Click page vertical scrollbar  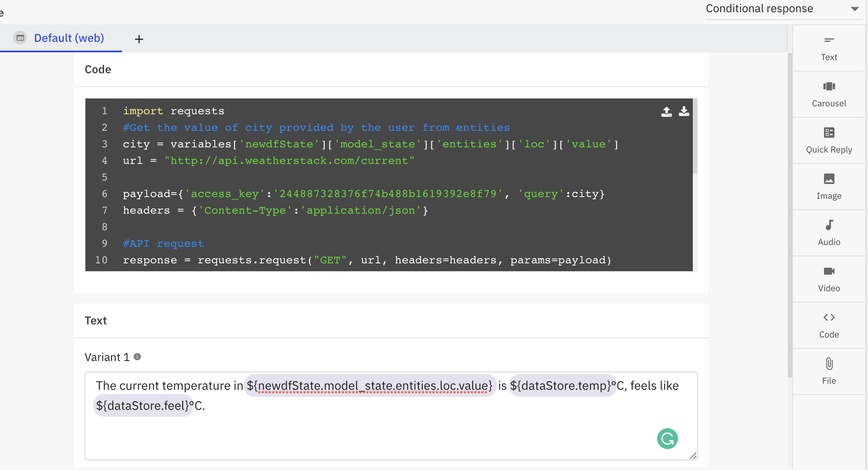point(790,215)
